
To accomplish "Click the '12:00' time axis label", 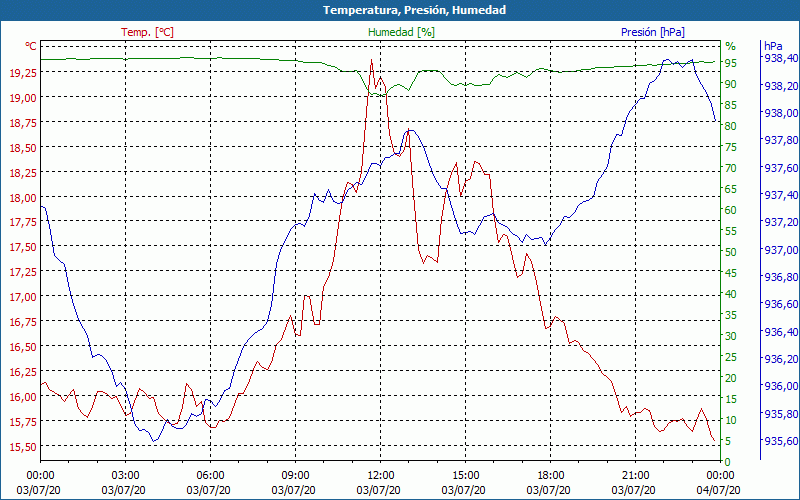I will tap(381, 476).
